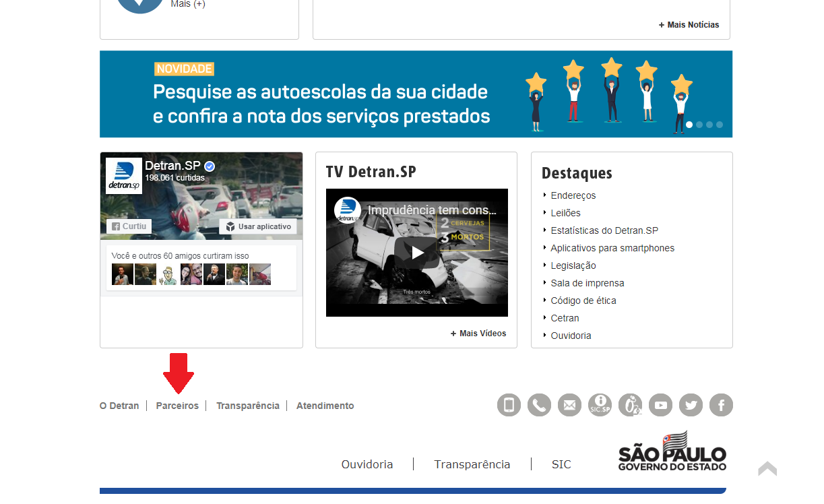The width and height of the screenshot is (824, 504).
Task: Open the Parceiros footer menu
Action: tap(177, 406)
